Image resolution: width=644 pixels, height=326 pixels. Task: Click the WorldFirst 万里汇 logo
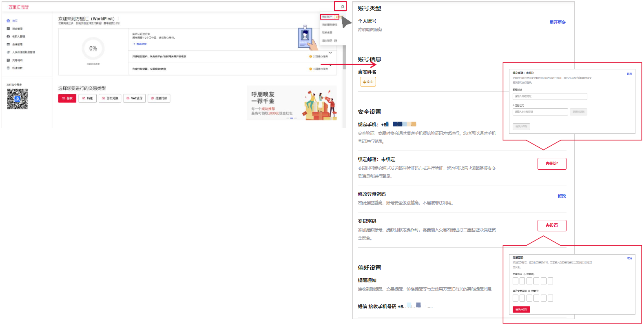[19, 7]
